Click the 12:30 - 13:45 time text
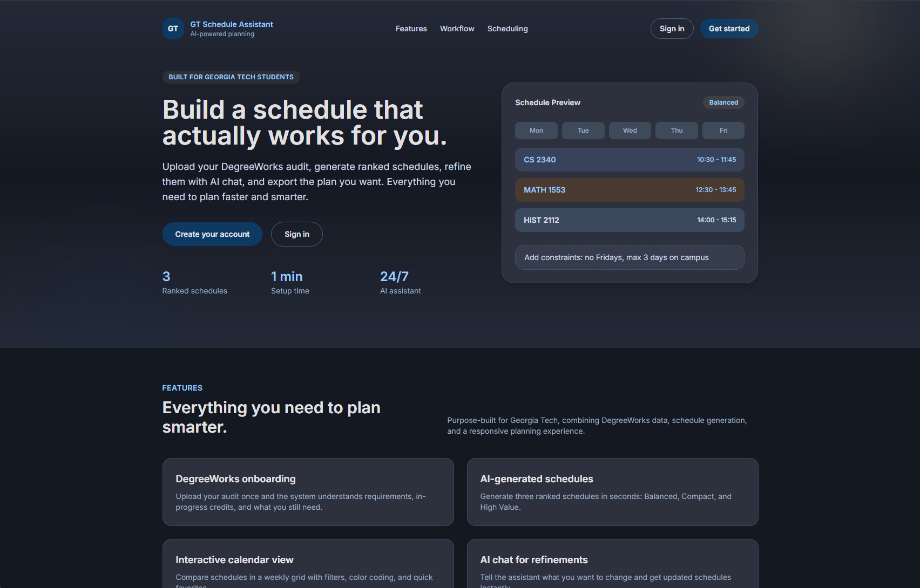This screenshot has height=588, width=920. point(716,190)
